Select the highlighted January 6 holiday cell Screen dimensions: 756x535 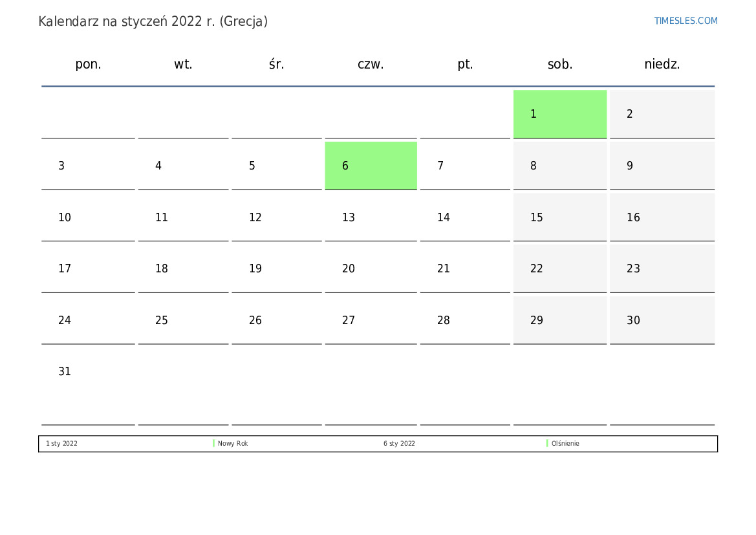point(371,166)
